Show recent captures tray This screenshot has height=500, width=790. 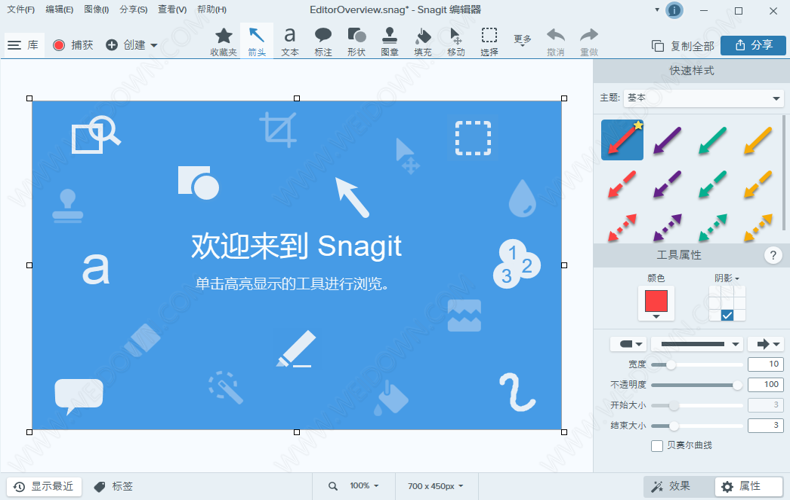click(44, 486)
